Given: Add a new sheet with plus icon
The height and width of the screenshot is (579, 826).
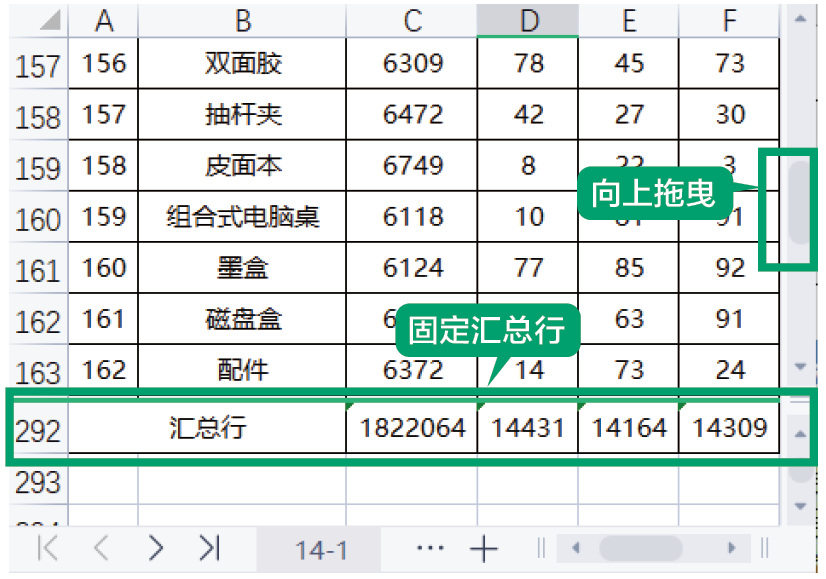Looking at the screenshot, I should [484, 548].
